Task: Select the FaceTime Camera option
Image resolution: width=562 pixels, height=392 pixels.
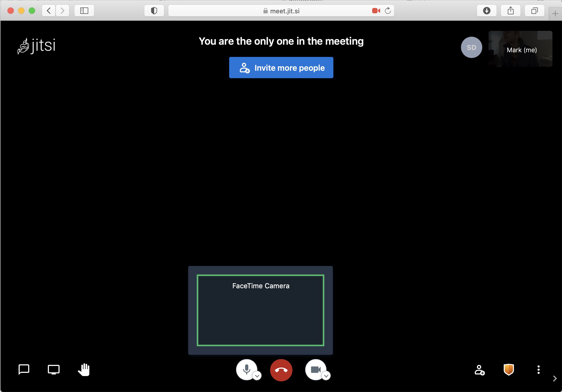Action: pos(261,311)
